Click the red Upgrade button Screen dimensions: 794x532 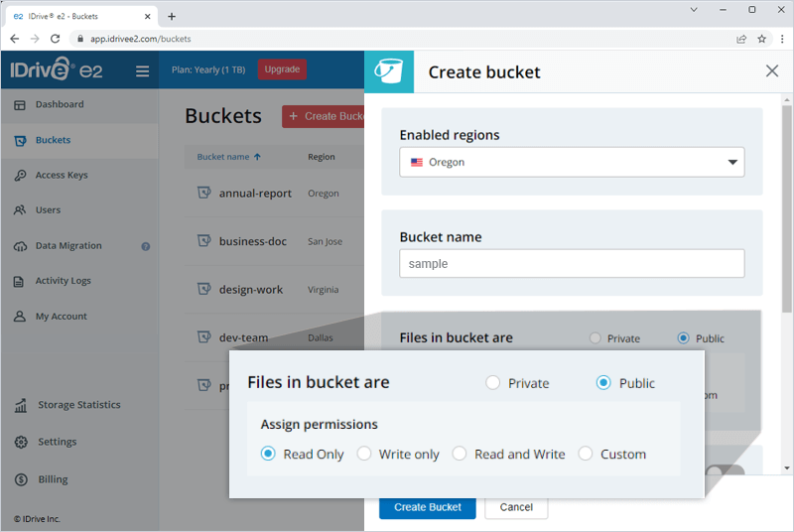[282, 69]
